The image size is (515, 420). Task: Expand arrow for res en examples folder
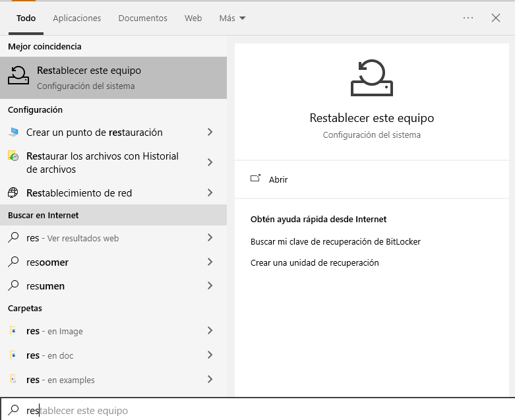pos(210,379)
